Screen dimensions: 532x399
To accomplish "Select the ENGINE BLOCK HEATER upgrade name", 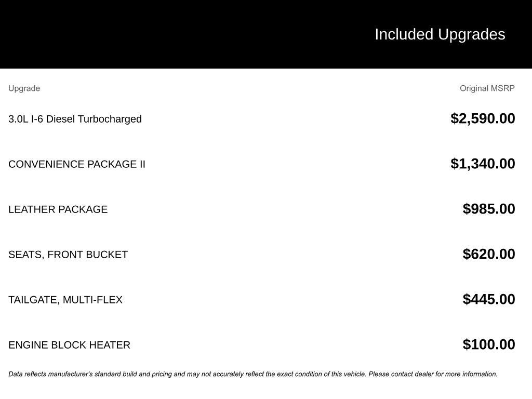I will click(69, 345).
